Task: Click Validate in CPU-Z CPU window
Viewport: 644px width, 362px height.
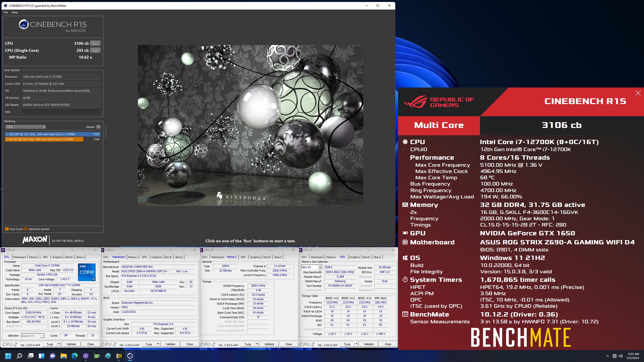Action: pos(71,344)
